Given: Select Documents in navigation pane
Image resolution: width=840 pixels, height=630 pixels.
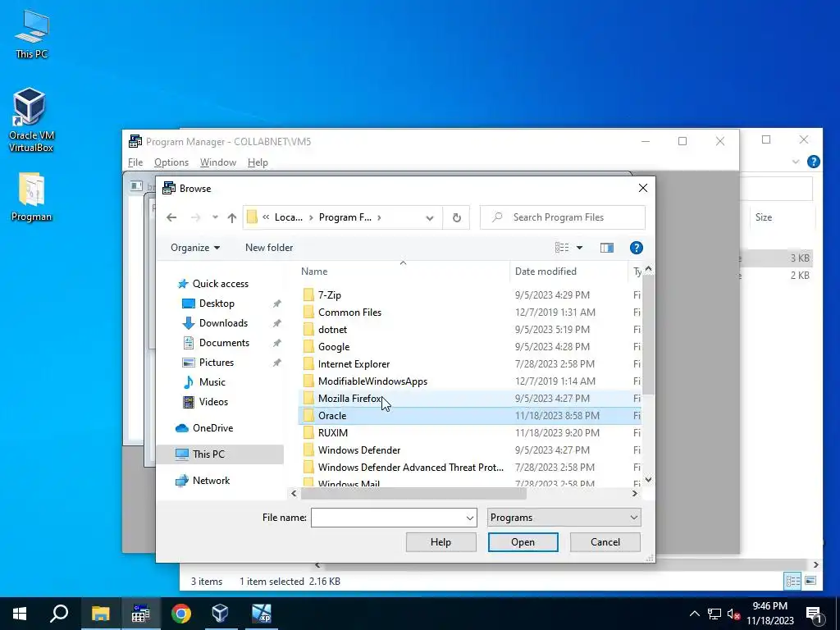Looking at the screenshot, I should (x=224, y=343).
